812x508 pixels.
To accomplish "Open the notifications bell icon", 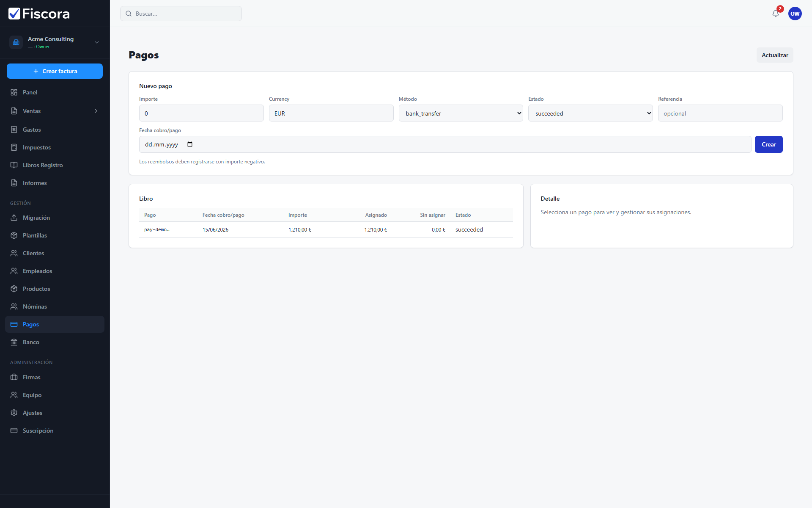I will [x=775, y=14].
